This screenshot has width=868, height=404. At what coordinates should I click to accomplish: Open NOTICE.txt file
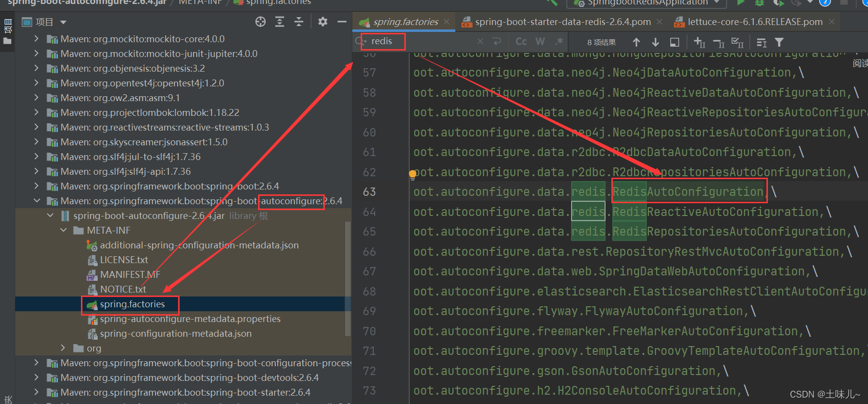pyautogui.click(x=123, y=289)
